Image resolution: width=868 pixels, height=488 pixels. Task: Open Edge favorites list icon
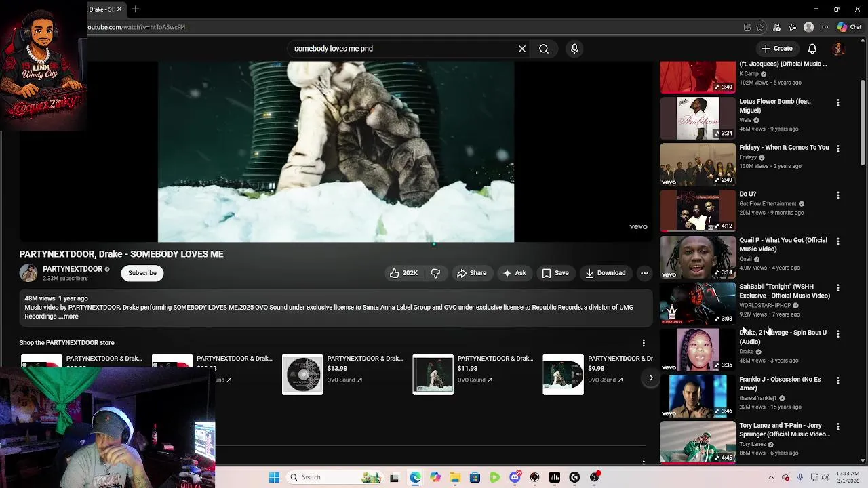click(x=793, y=27)
